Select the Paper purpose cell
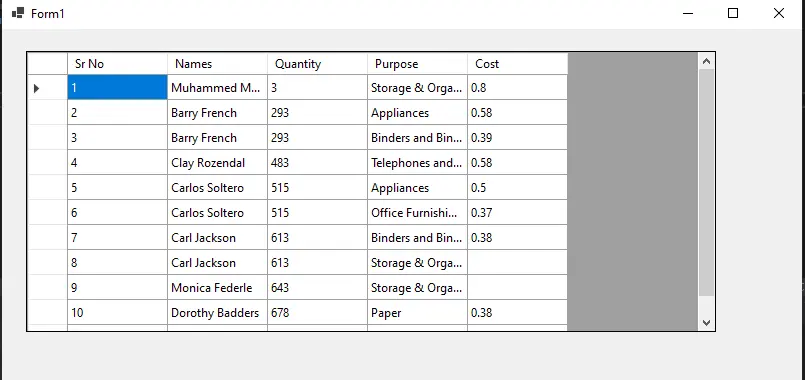The width and height of the screenshot is (805, 380). pyautogui.click(x=417, y=313)
